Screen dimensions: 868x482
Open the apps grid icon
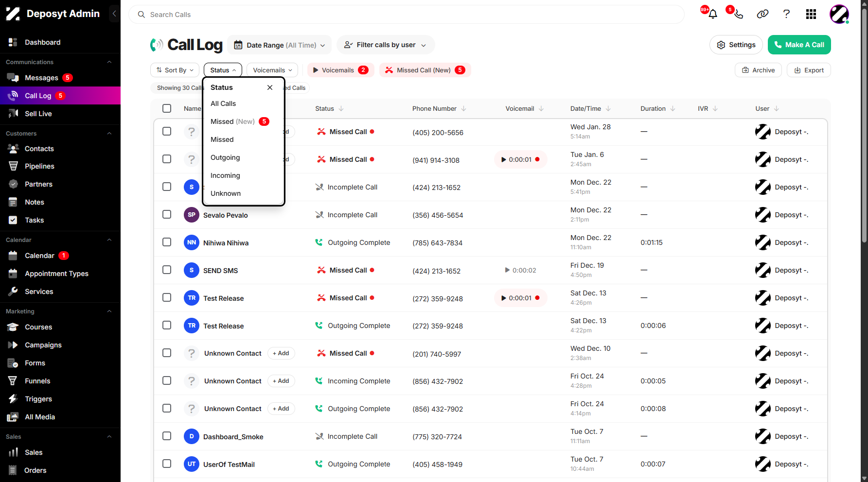click(x=811, y=14)
